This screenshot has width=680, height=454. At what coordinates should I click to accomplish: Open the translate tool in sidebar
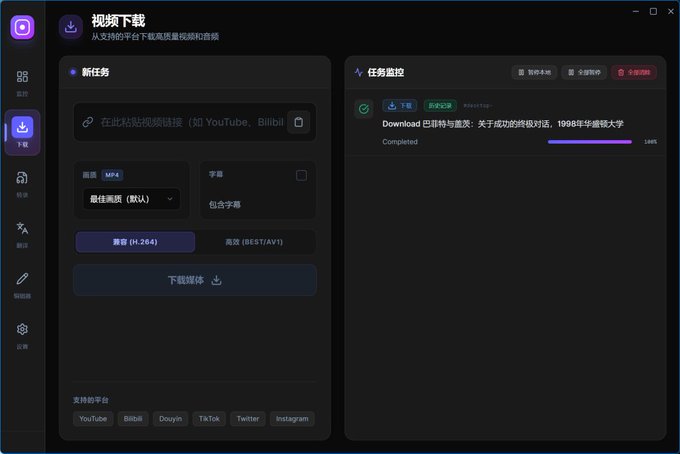pos(22,234)
